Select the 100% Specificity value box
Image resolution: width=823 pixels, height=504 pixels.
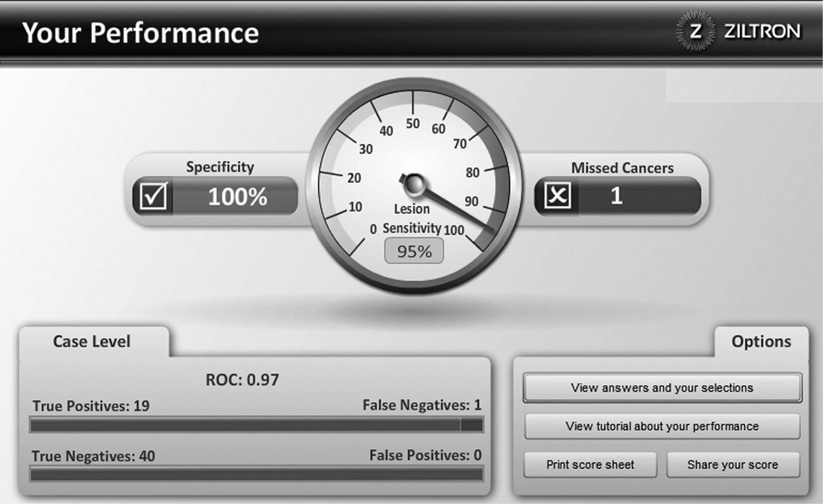(x=237, y=197)
